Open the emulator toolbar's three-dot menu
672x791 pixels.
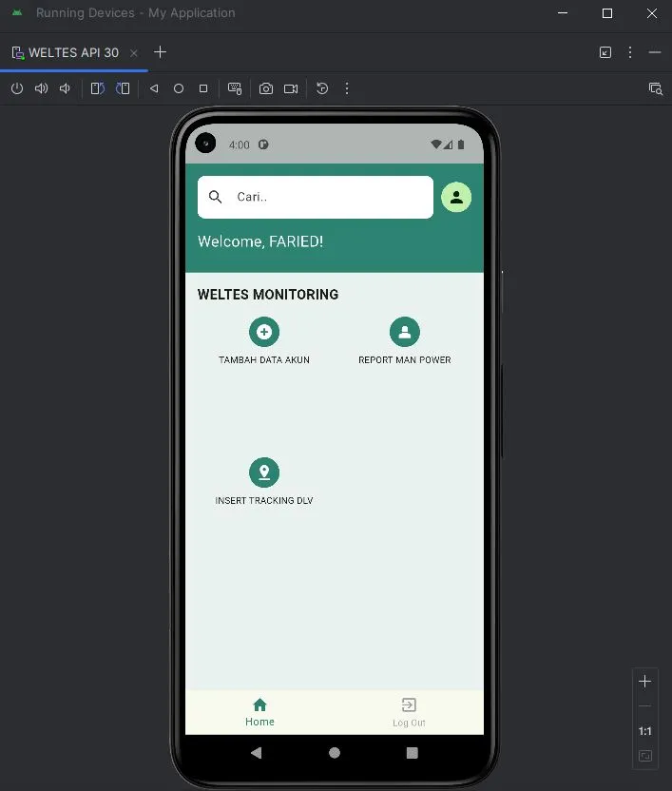347,88
